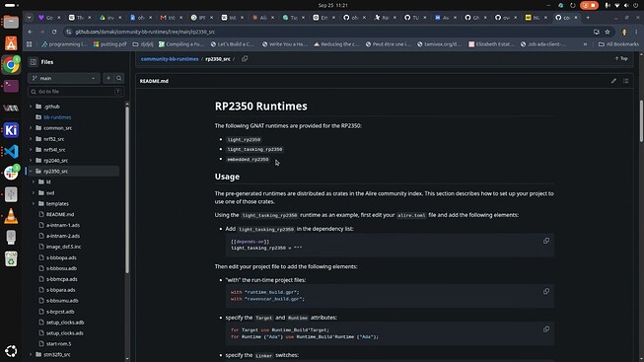Open Slack from the dock
Viewport: 644px width, 362px height.
click(11, 173)
